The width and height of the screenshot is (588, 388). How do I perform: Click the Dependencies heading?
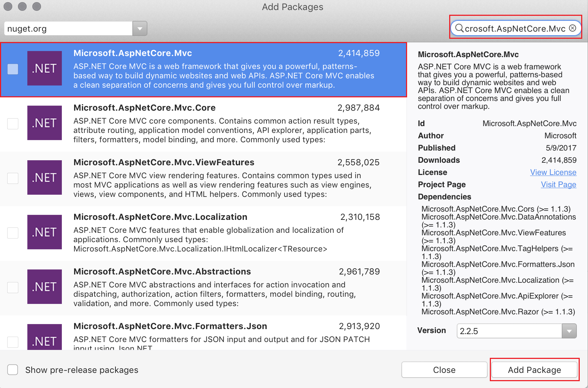(445, 197)
